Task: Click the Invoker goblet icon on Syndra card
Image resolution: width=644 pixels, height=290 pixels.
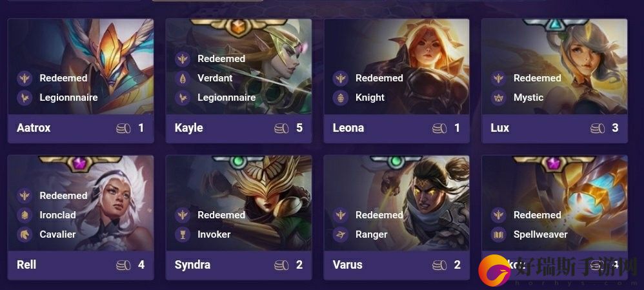Action: pyautogui.click(x=183, y=234)
